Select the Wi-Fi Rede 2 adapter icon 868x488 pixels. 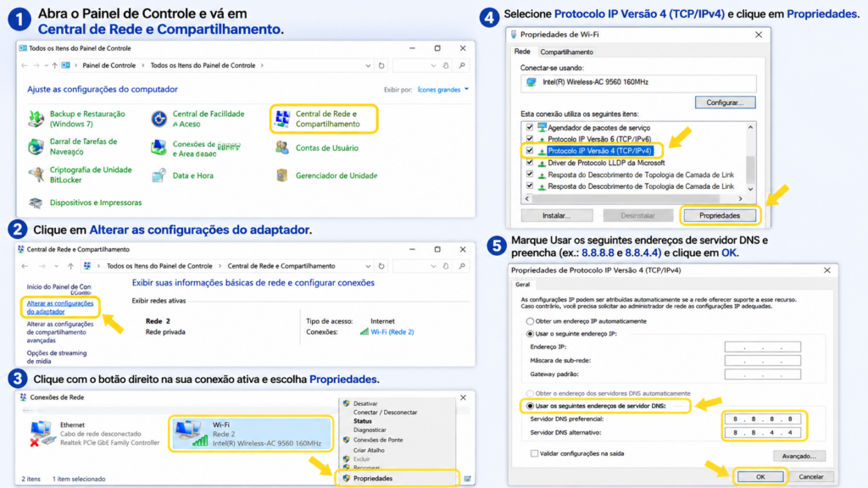[190, 433]
